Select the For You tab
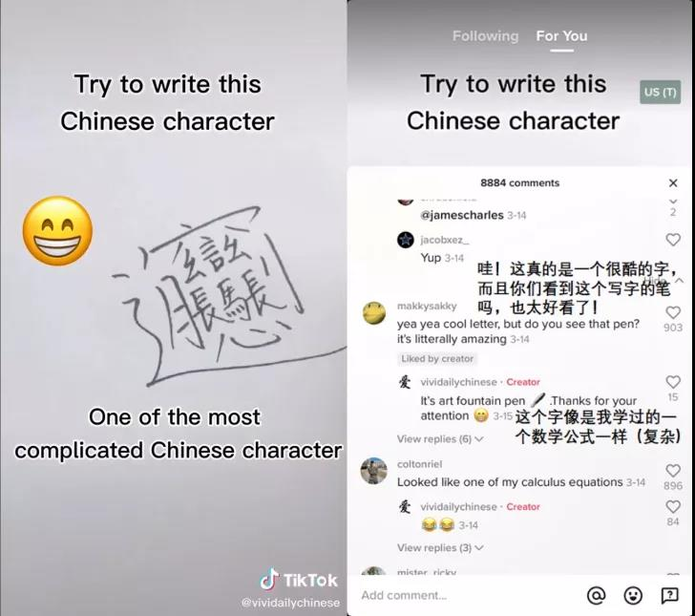695x616 pixels. coord(561,36)
